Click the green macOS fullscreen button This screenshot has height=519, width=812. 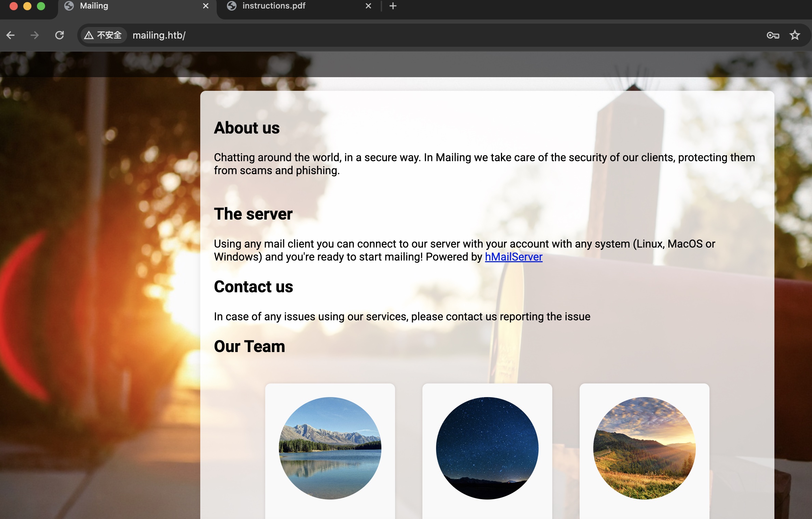[x=41, y=6]
